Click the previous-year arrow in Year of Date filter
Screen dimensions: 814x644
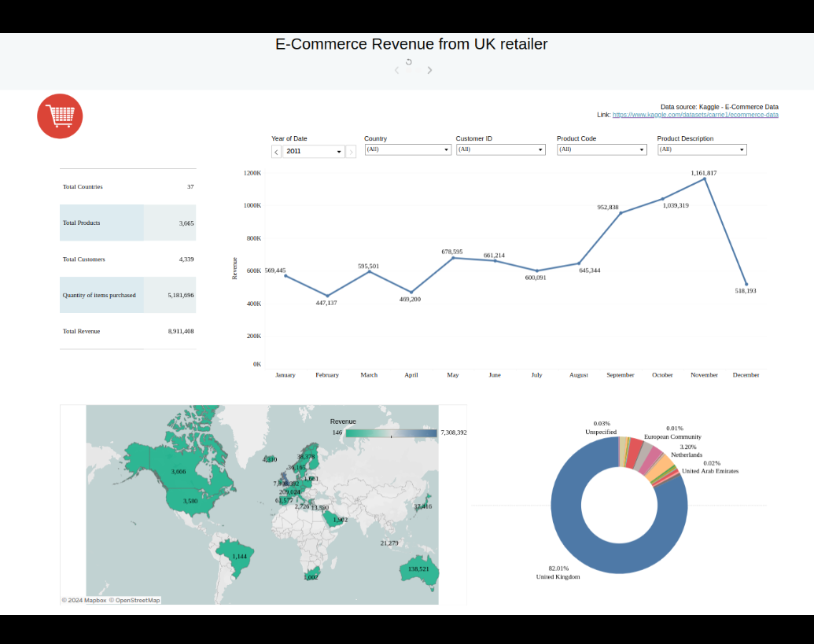275,151
